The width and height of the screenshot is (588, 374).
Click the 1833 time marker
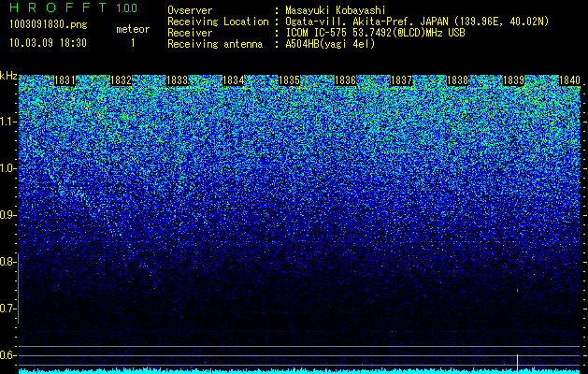177,80
